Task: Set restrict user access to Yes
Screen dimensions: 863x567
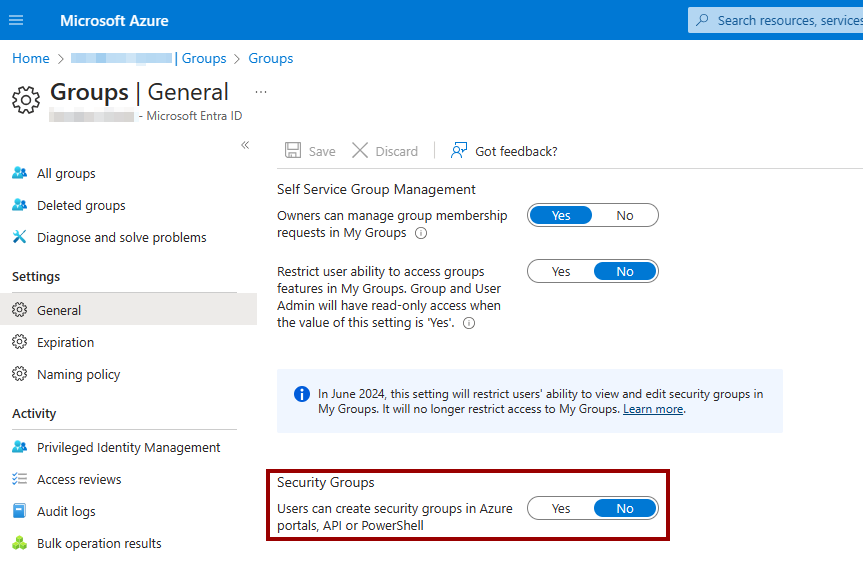Action: pyautogui.click(x=561, y=271)
